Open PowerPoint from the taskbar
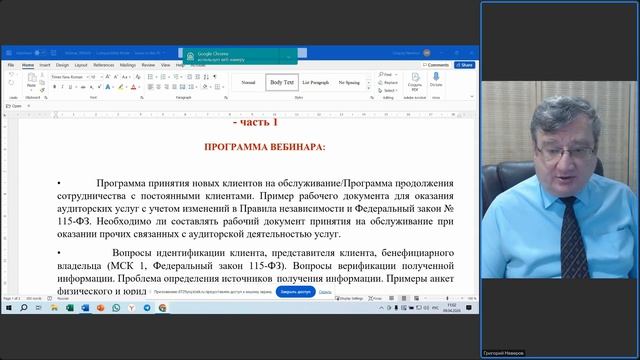The height and width of the screenshot is (360, 640). click(100, 308)
